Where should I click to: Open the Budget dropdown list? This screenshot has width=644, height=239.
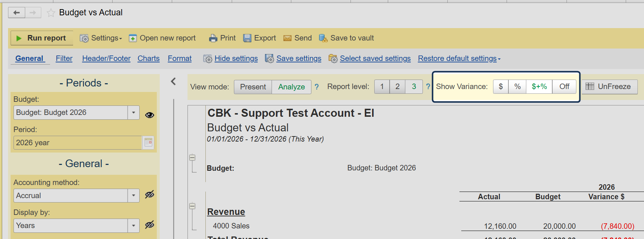point(133,112)
